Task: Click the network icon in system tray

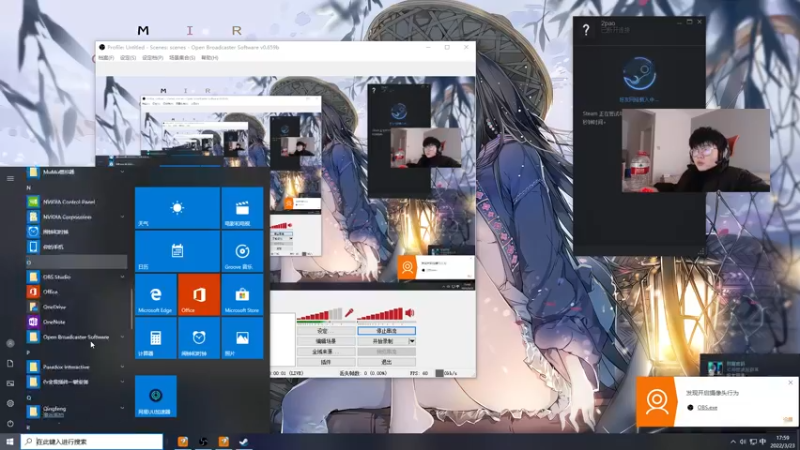Action: pyautogui.click(x=753, y=442)
